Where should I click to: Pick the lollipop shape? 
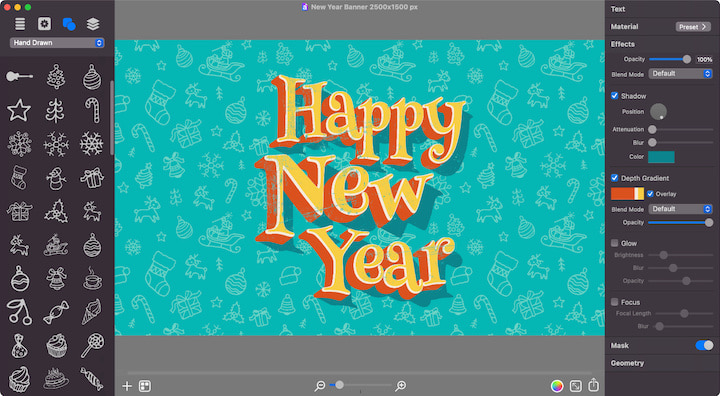pyautogui.click(x=93, y=345)
